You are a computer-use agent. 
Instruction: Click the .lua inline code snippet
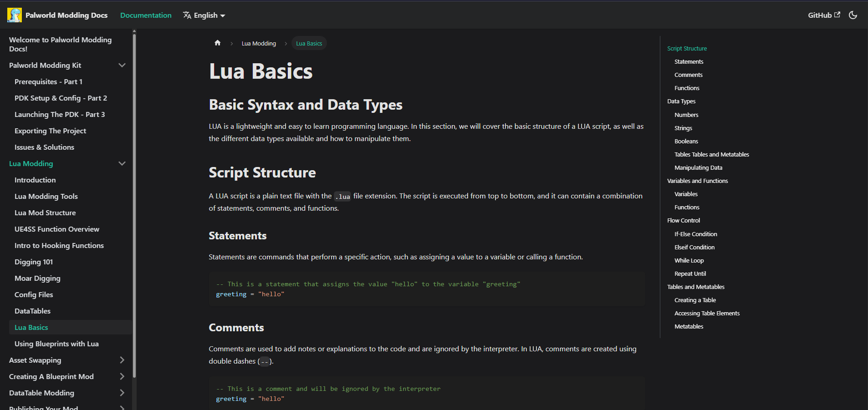[x=342, y=197]
